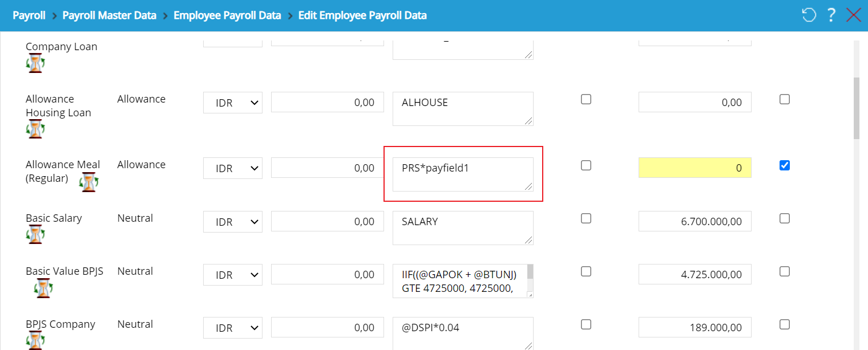Click hourglass icon under Basic Value BPJS

click(x=43, y=287)
